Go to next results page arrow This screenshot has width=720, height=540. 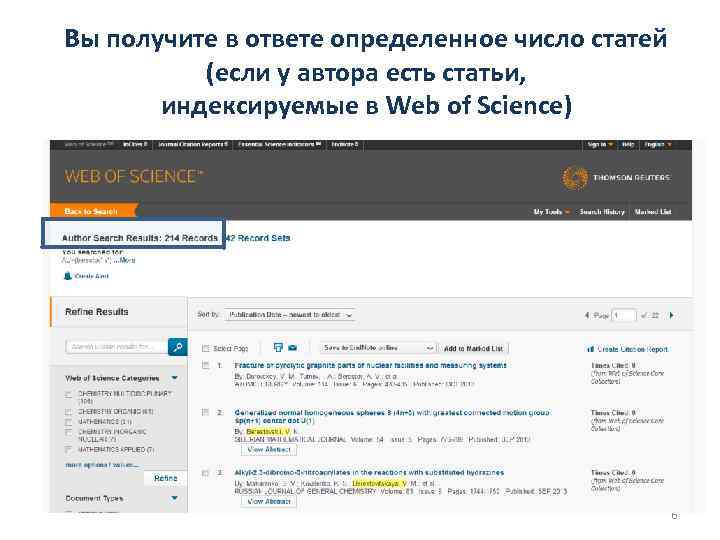point(671,315)
